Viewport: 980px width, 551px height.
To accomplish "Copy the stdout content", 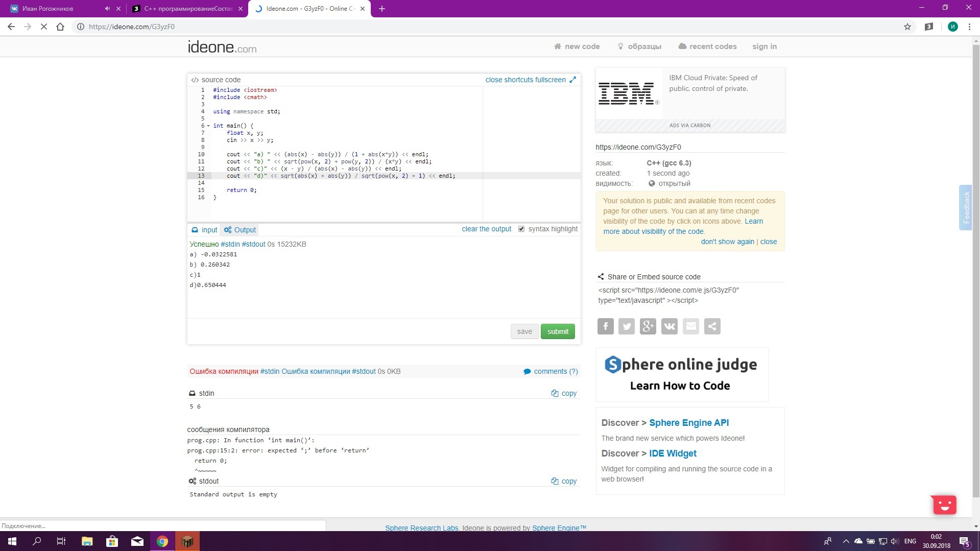I will (x=564, y=481).
